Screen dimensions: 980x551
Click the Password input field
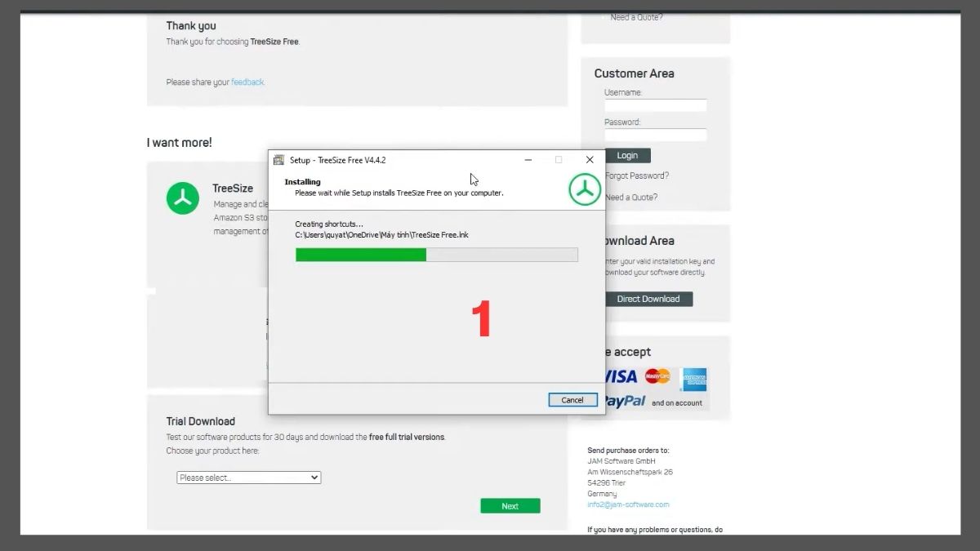pyautogui.click(x=655, y=135)
